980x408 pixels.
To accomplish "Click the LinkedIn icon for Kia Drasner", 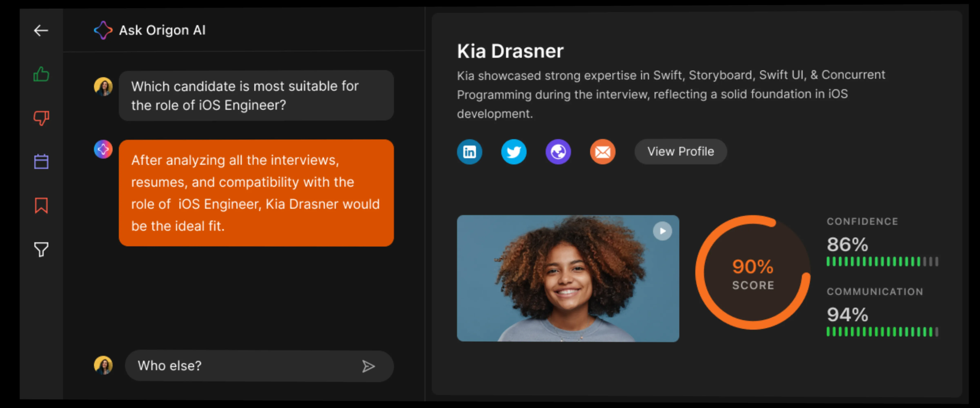I will (x=469, y=151).
